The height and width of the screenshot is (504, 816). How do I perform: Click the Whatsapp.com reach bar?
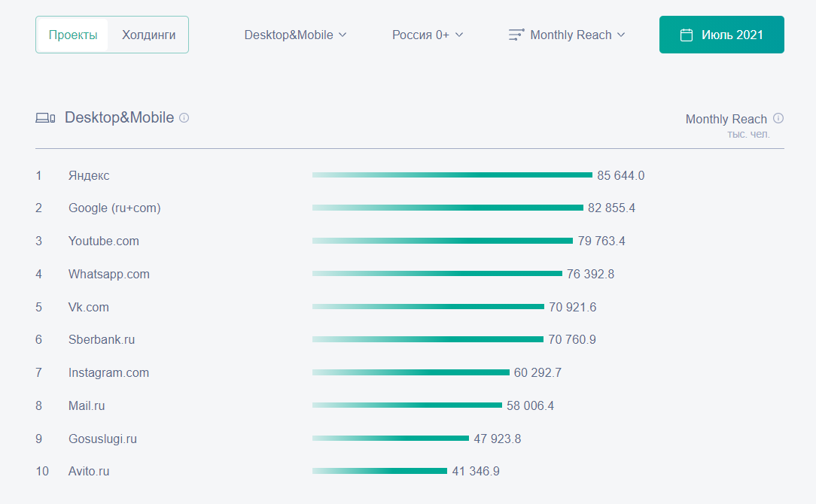pos(437,274)
